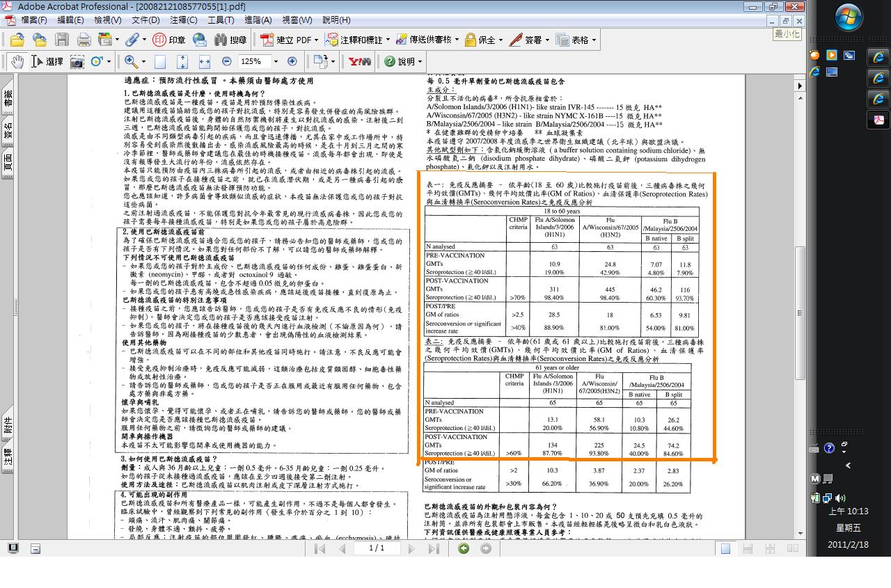
Task: Open the 表格 forms menu
Action: 576,40
